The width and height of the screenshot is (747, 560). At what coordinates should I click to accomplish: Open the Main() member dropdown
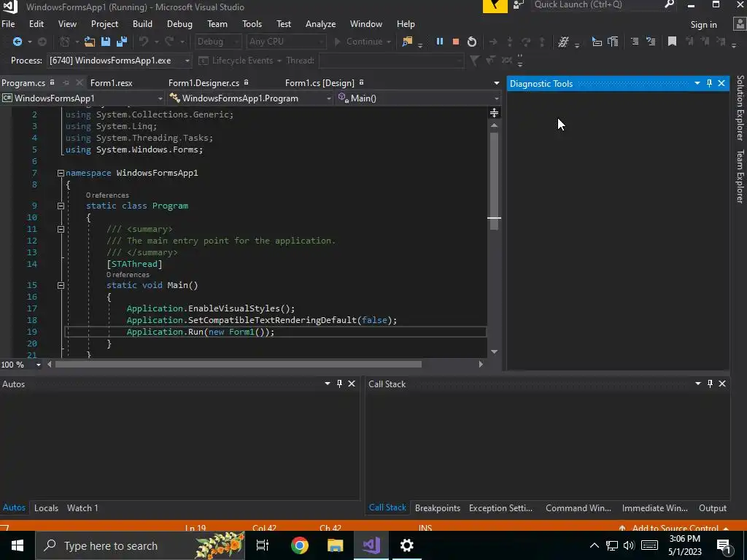[418, 98]
